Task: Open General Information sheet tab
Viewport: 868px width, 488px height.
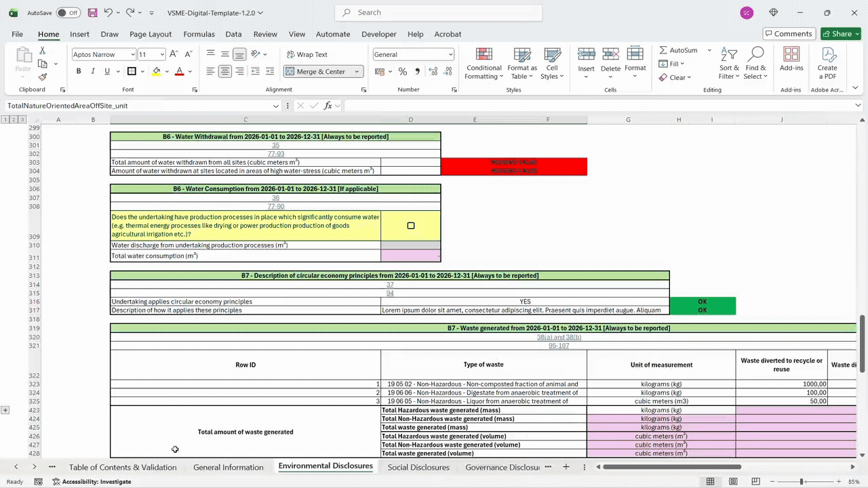Action: coord(228,467)
